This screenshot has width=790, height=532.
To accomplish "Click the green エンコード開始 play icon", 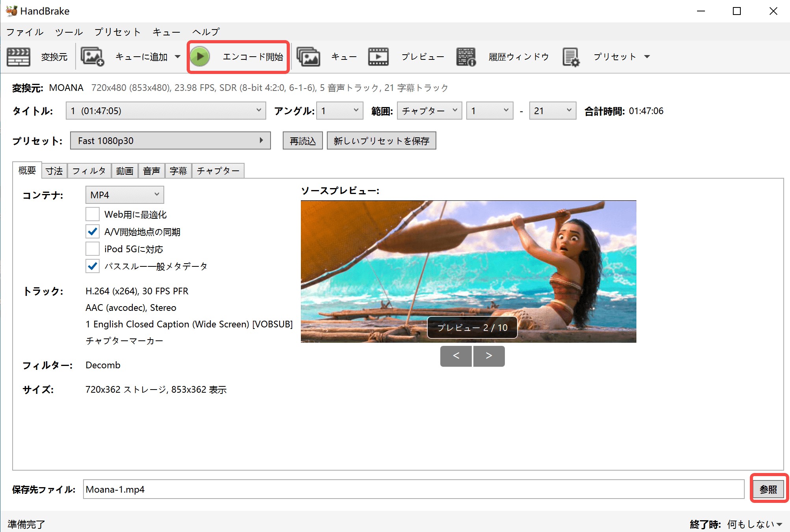I will (200, 57).
